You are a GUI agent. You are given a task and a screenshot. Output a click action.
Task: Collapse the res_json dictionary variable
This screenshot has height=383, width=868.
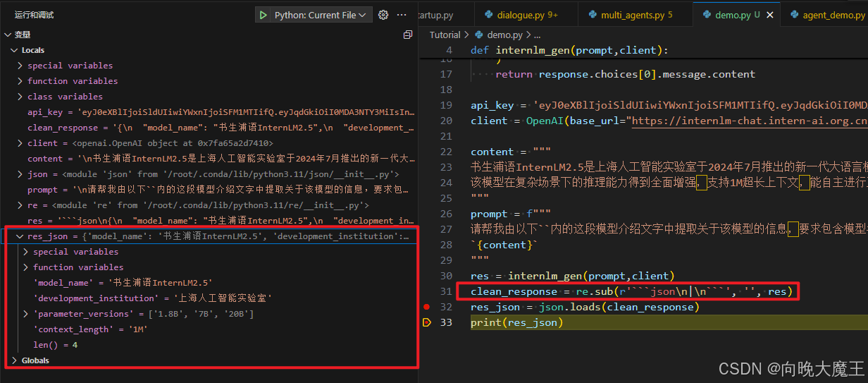[x=21, y=236]
